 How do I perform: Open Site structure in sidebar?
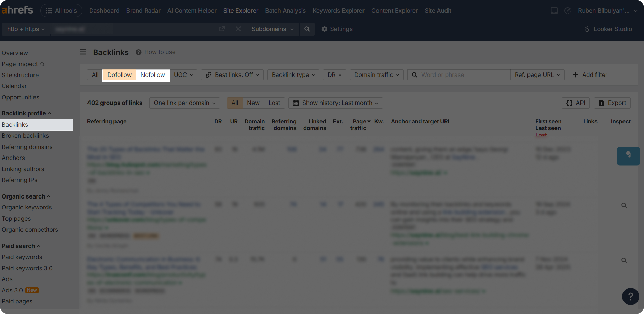20,75
